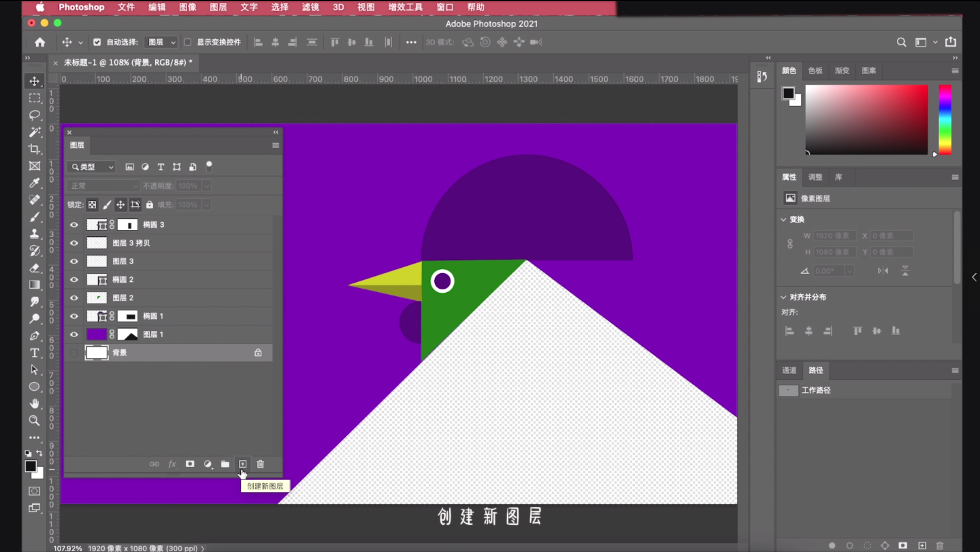Open the 滤镜 menu
The image size is (980, 552).
coord(310,7)
